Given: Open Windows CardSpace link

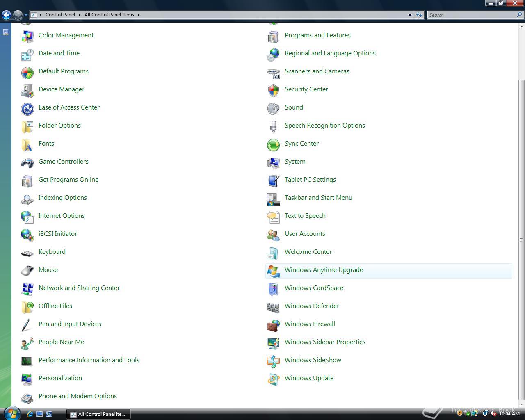Looking at the screenshot, I should [314, 288].
